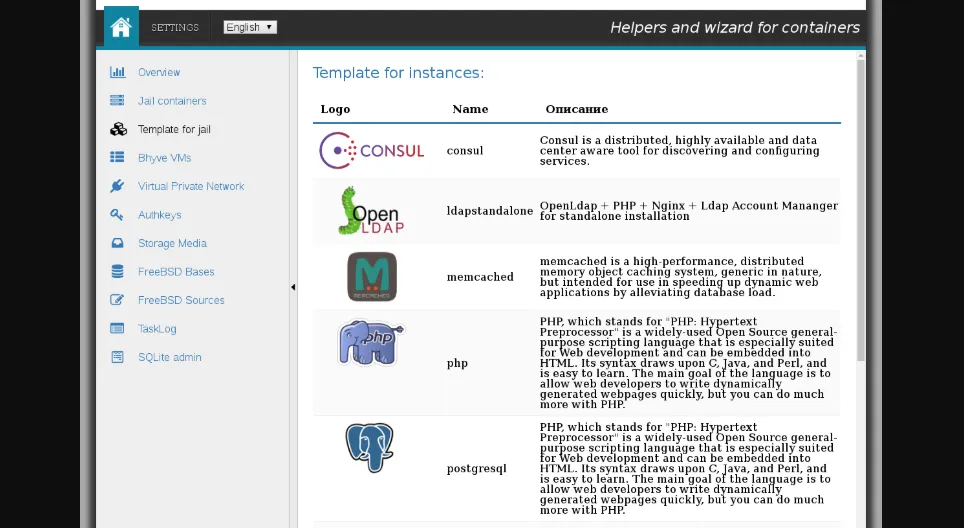
Task: Open FreeBSD Bases section
Action: pyautogui.click(x=176, y=272)
